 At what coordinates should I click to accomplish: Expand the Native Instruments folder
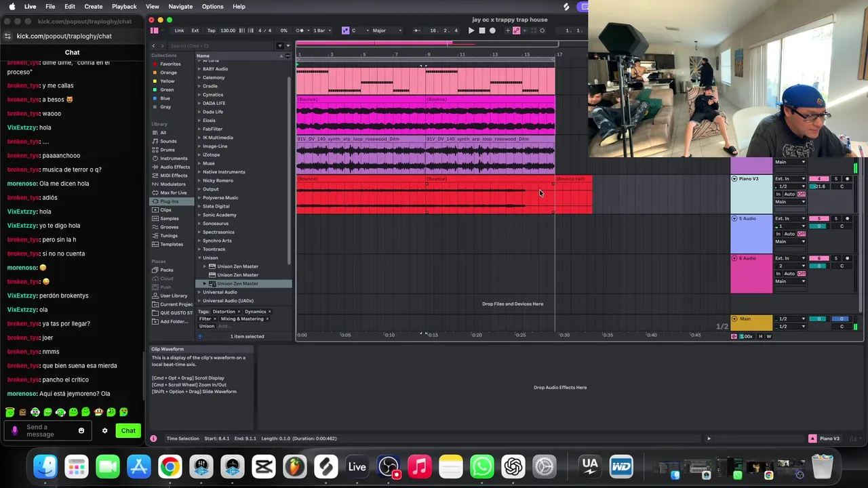pos(199,172)
